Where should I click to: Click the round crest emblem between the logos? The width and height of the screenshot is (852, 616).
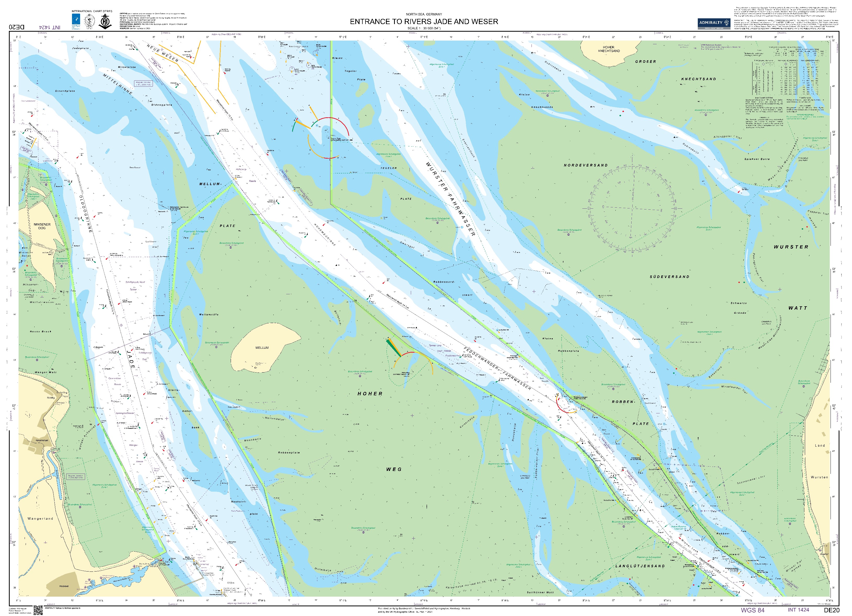point(89,21)
